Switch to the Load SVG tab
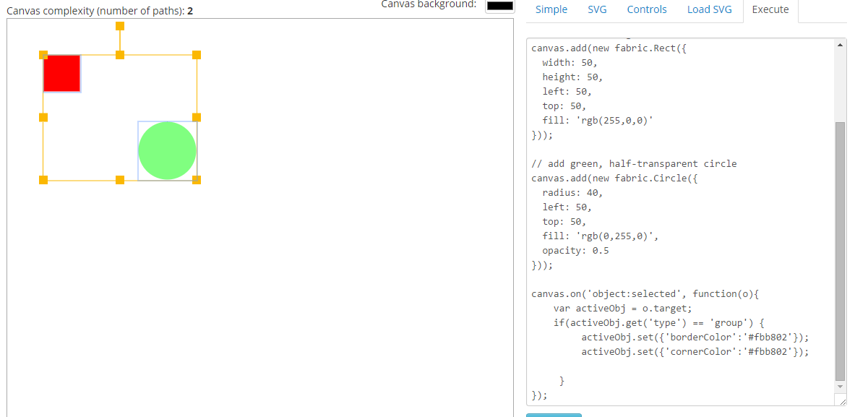Viewport: 868px width, 417px height. coord(709,9)
